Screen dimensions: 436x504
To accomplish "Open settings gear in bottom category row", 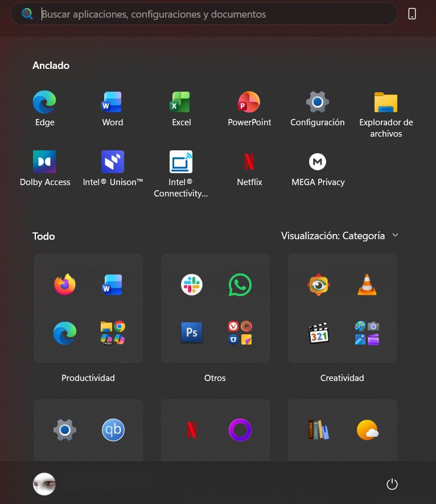I will (64, 430).
